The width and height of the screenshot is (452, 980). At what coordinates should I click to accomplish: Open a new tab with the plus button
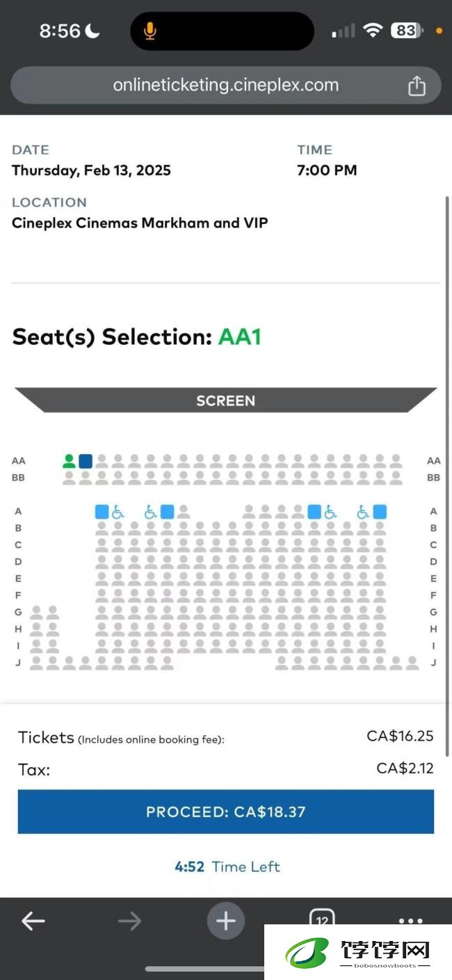[x=225, y=921]
